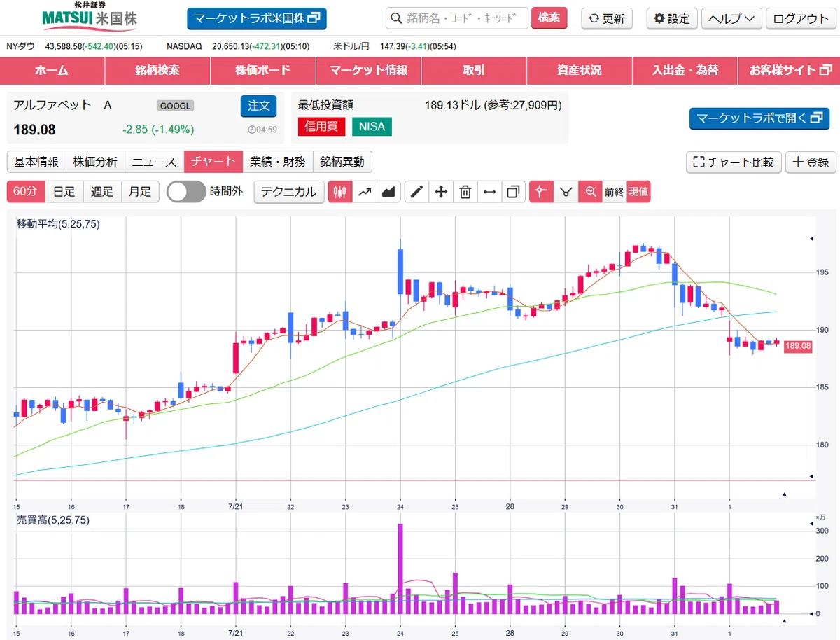Click the popup icon on マーケットラボで開く

[816, 118]
